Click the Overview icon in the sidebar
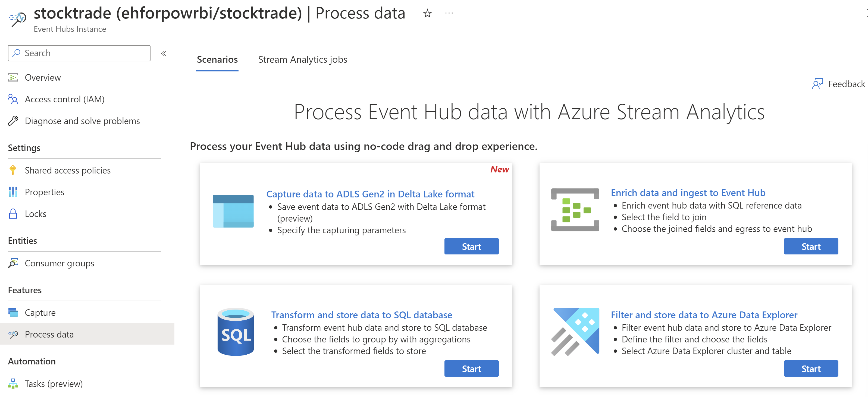 point(13,77)
